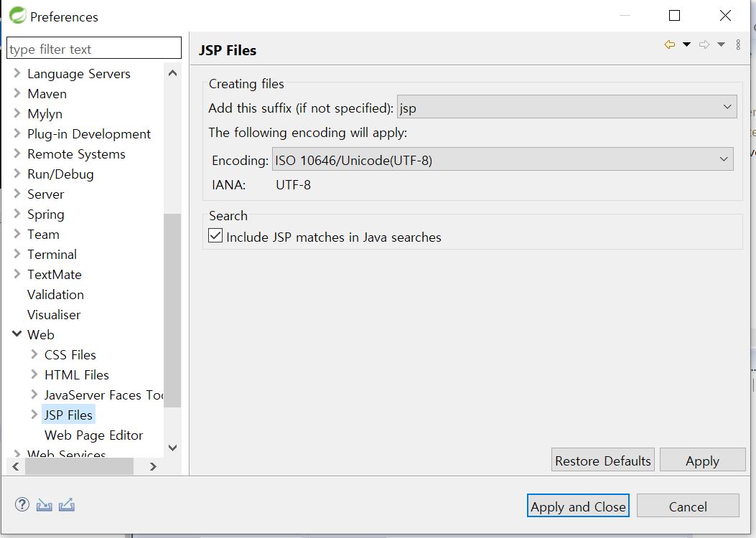Open the Encoding combo box
This screenshot has height=538, width=756.
pyautogui.click(x=503, y=159)
